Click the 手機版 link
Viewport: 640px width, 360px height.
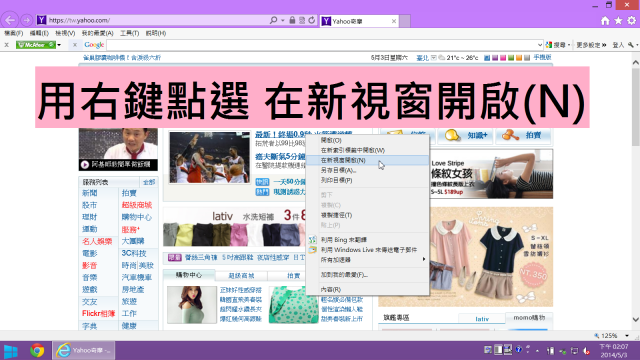point(542,58)
